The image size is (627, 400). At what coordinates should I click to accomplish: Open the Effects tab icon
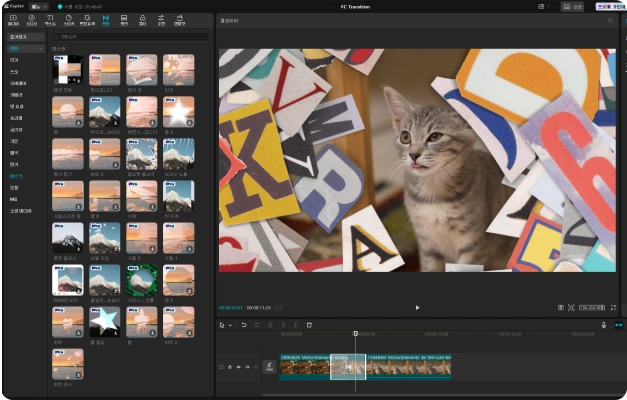(87, 20)
